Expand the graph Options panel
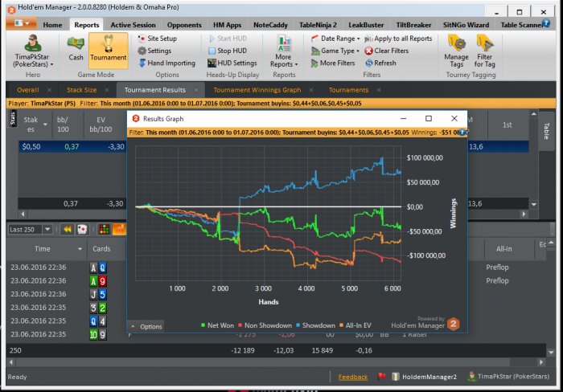Viewport: 563px width, 392px height. tap(146, 327)
